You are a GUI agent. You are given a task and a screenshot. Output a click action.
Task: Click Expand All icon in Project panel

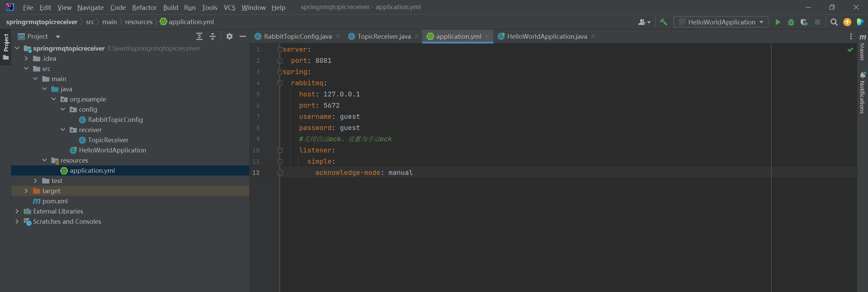[199, 36]
